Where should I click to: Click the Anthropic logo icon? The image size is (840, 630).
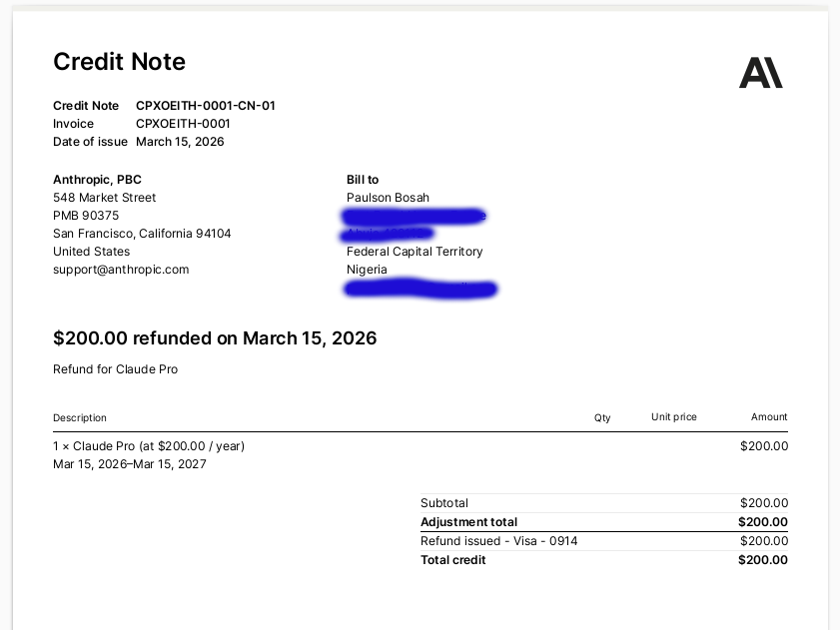click(x=760, y=73)
